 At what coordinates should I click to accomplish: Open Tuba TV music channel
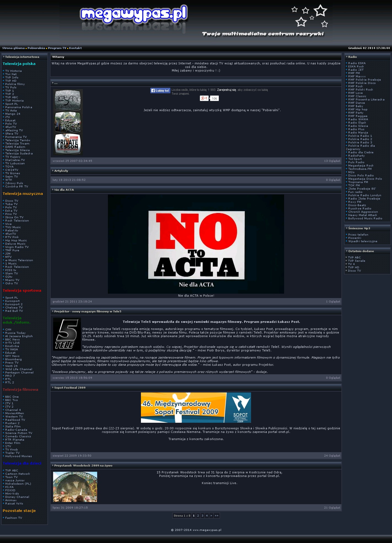coord(12,204)
